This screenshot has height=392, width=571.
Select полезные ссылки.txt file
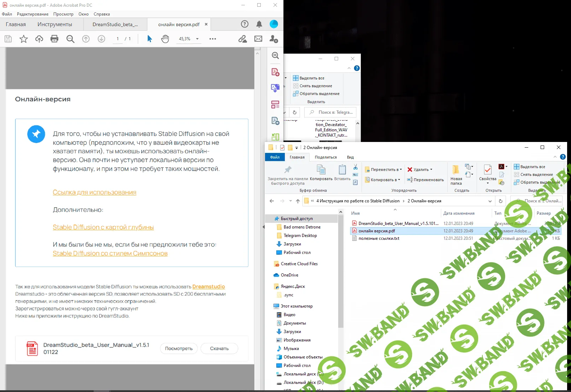(379, 238)
